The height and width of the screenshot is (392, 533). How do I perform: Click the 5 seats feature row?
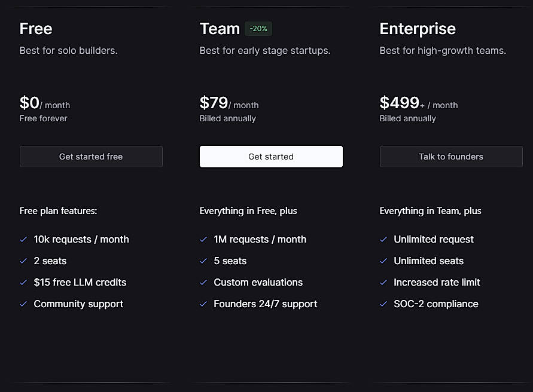(230, 261)
